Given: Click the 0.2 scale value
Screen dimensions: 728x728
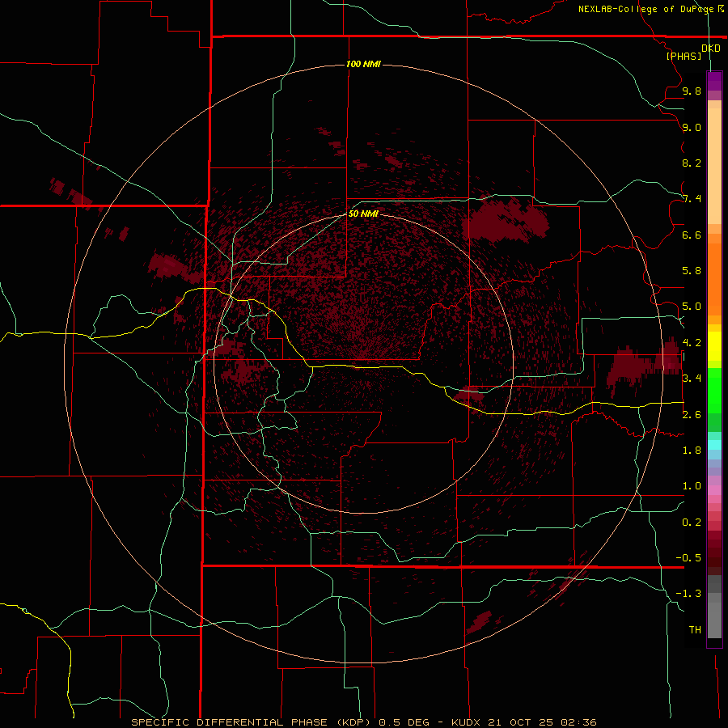Looking at the screenshot, I should [x=692, y=523].
